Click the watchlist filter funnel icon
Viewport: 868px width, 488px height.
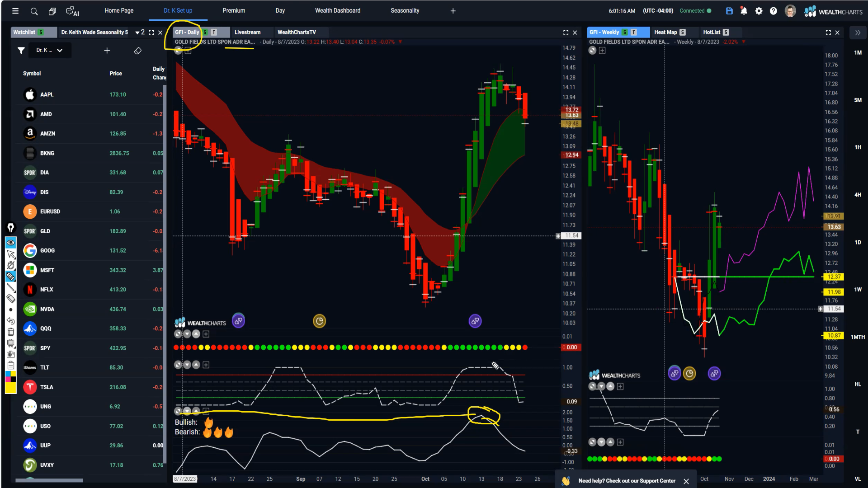click(x=21, y=50)
